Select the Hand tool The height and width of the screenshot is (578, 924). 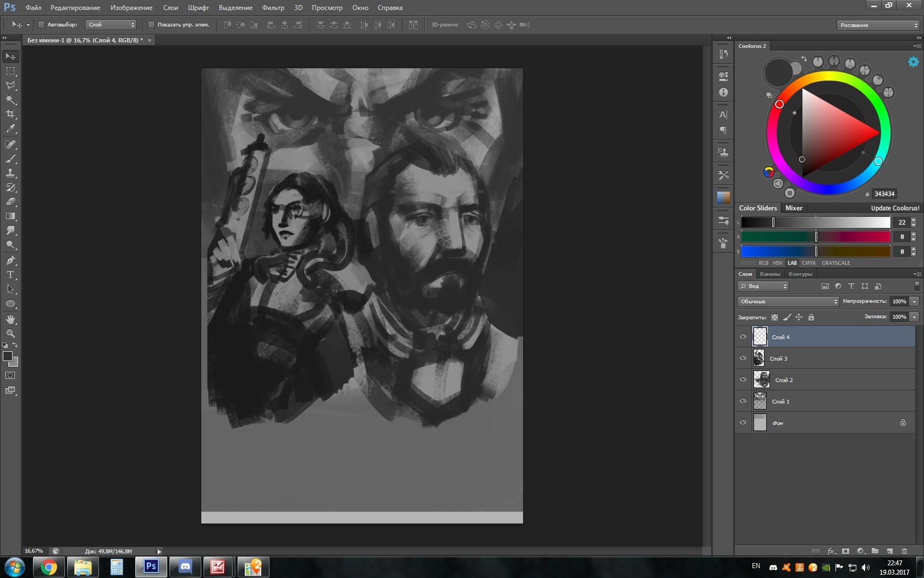(x=10, y=319)
